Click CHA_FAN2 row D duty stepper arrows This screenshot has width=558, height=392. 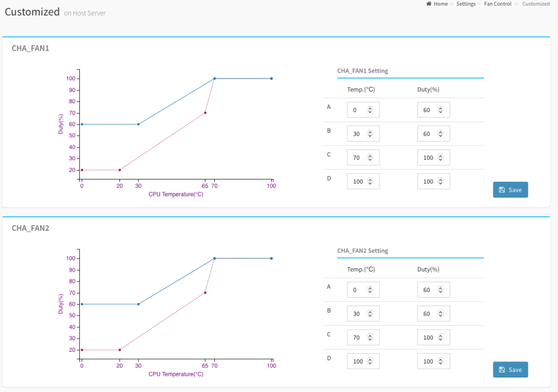(441, 361)
